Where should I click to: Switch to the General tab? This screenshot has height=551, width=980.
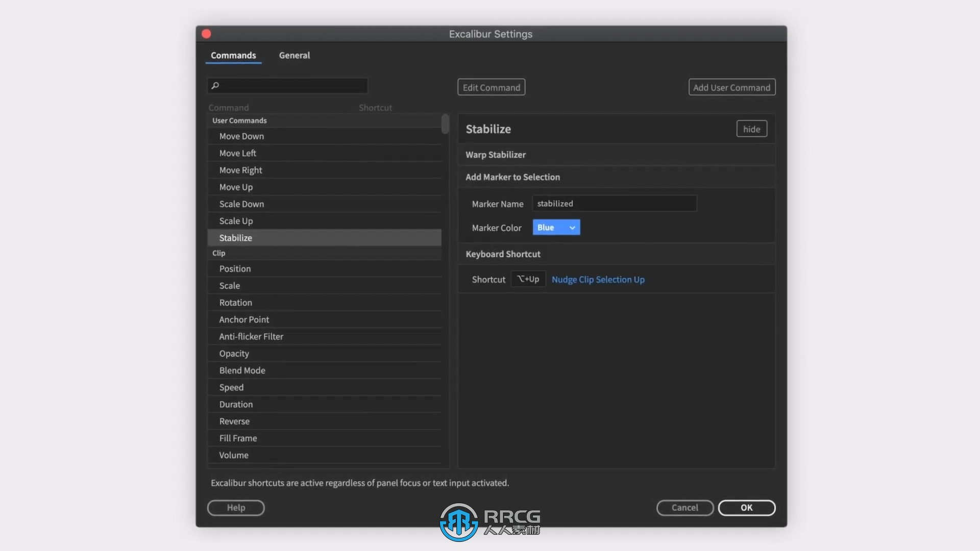pos(294,55)
